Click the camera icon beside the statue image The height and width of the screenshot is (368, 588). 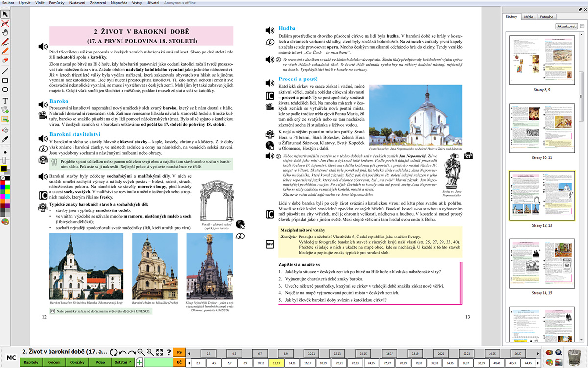[x=469, y=156]
